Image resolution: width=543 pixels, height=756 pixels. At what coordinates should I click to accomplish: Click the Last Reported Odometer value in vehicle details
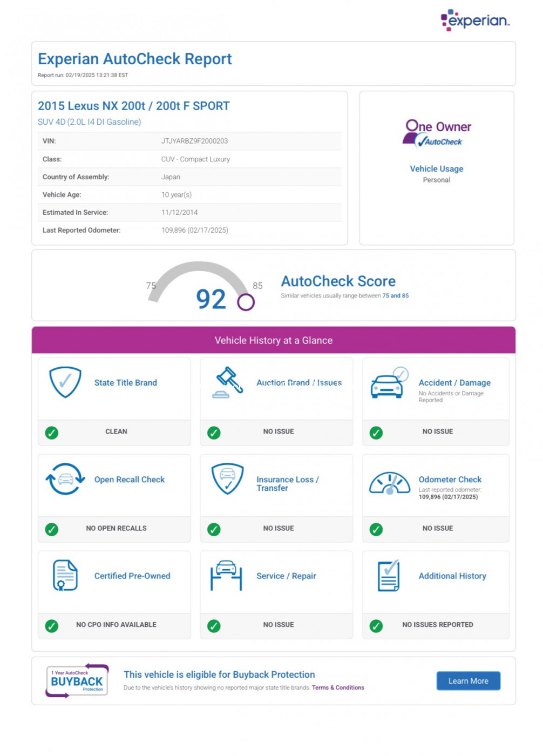[195, 231]
